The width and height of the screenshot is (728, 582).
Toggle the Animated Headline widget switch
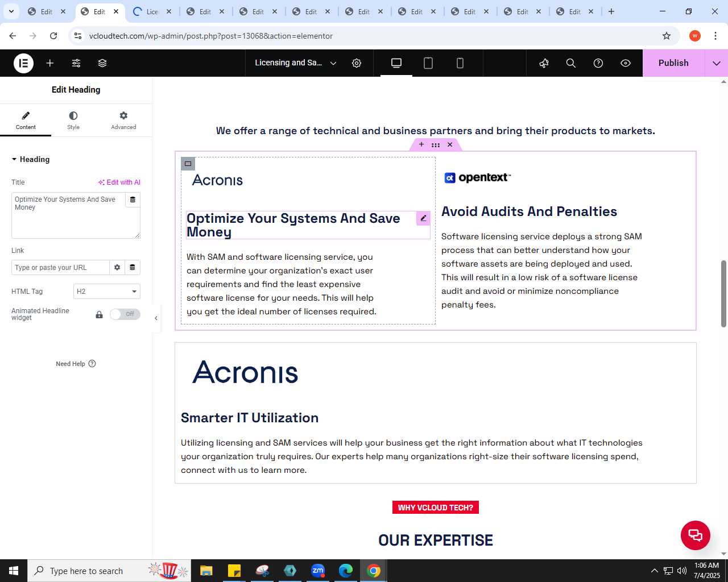pos(125,314)
